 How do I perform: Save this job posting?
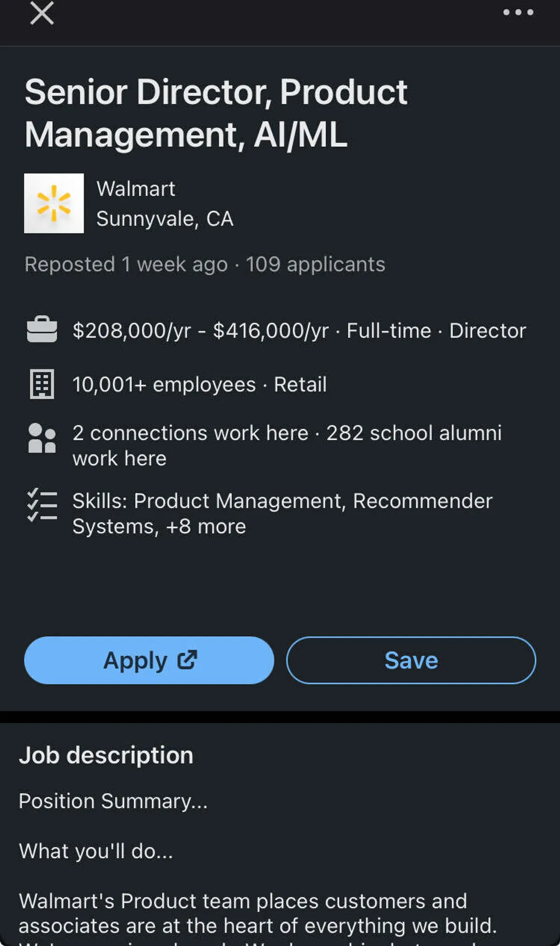click(411, 660)
